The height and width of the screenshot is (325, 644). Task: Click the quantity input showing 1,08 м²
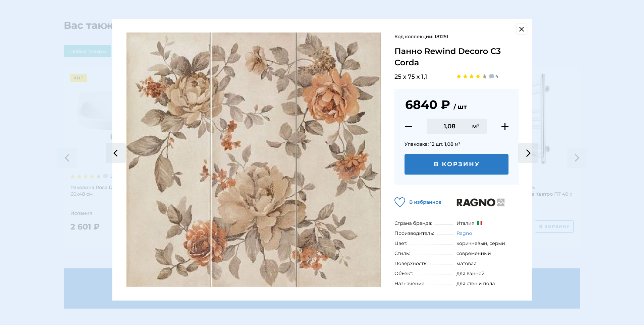point(457,126)
